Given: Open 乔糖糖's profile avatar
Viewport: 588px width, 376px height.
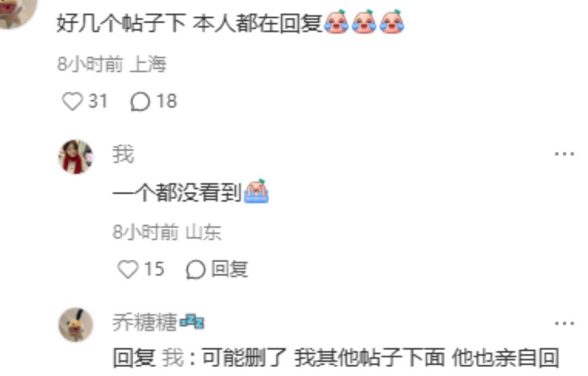Looking at the screenshot, I should (x=76, y=325).
